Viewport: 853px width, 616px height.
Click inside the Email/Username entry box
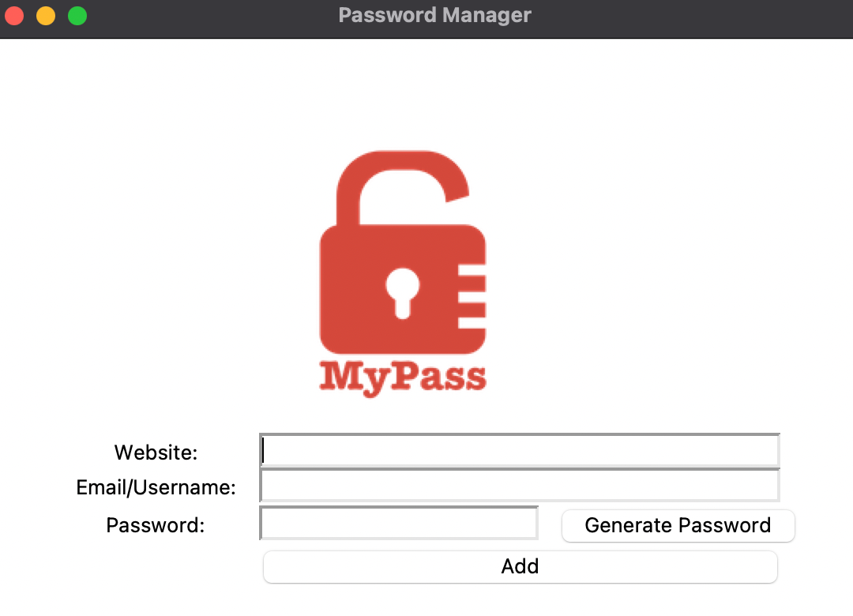517,485
